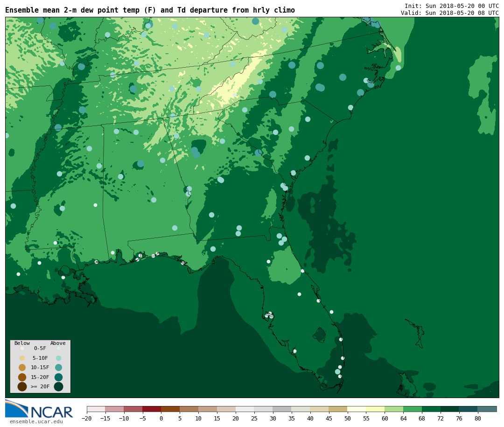
Task: Select the '>= 20F' legend label
Action: click(x=40, y=386)
